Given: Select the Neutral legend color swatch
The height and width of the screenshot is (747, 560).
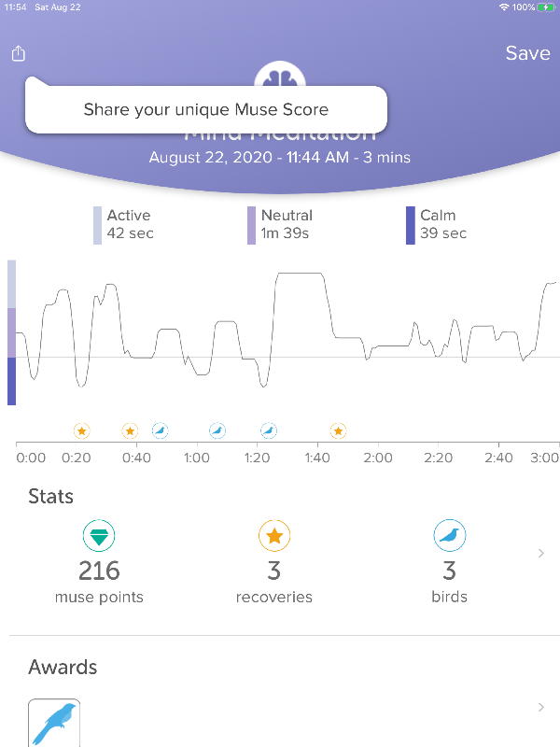Looking at the screenshot, I should point(251,225).
